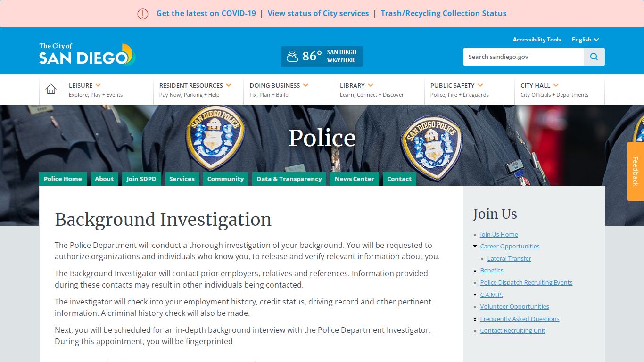Open Frequently Asked Questions sidebar link
Screen dimensions: 644x362
520,319
